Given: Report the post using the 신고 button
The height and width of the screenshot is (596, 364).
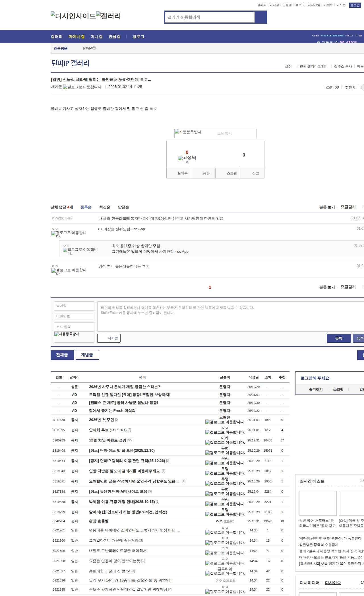Looking at the screenshot, I should [x=255, y=173].
